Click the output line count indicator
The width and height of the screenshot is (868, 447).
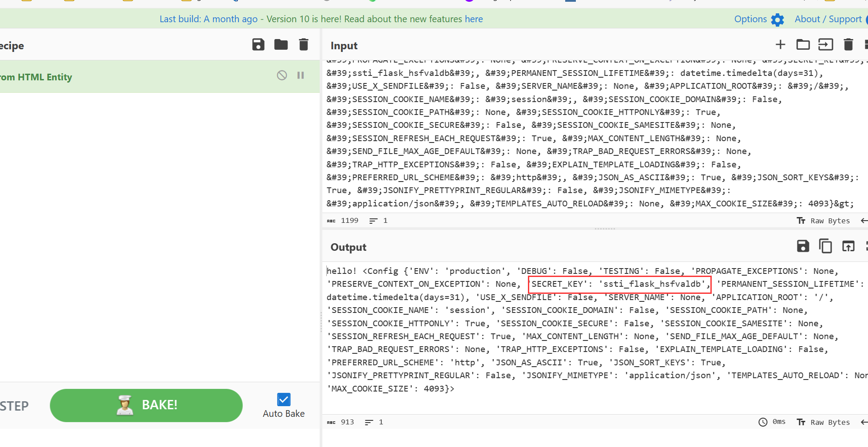point(374,422)
